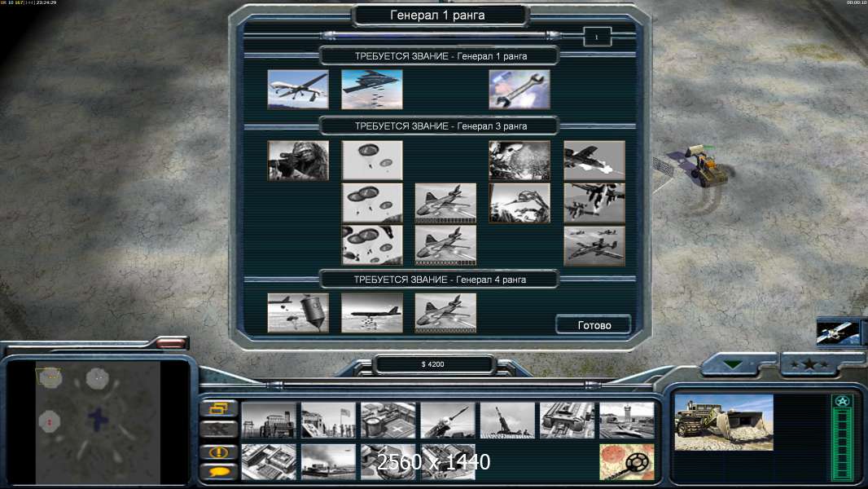Open the chat speech bubble button
The width and height of the screenshot is (868, 489).
(x=219, y=472)
